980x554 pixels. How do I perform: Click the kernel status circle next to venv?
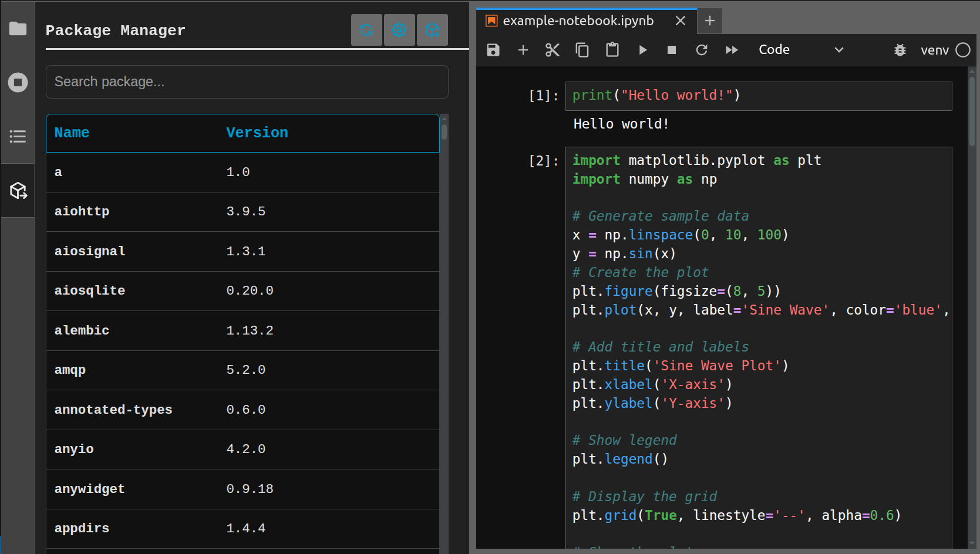pos(963,50)
